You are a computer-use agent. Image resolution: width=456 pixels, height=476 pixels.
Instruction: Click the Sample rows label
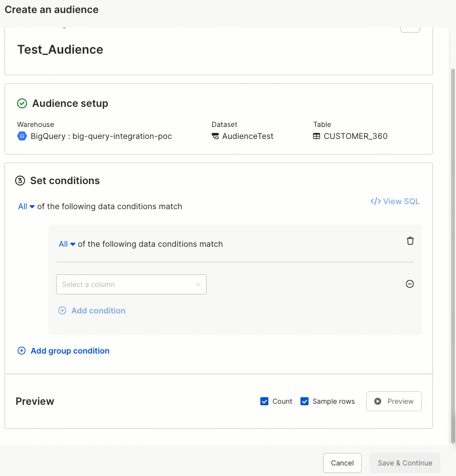point(334,401)
